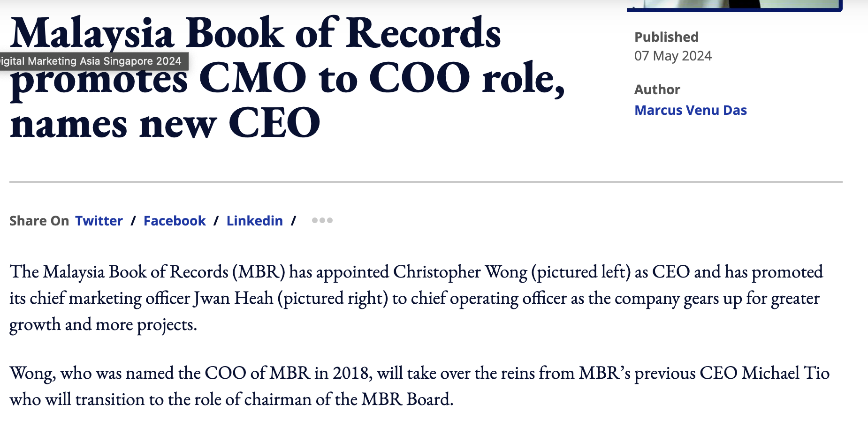Click the 'MBR Board' text ending the article

point(406,399)
